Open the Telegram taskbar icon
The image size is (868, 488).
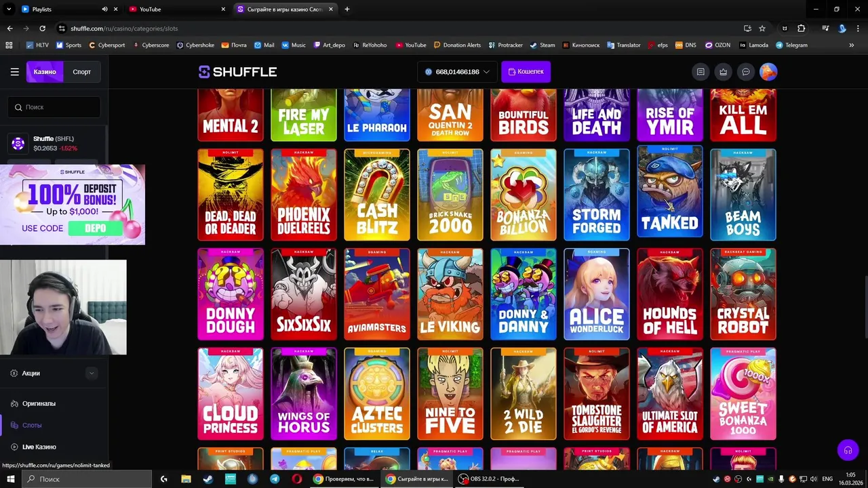275,479
